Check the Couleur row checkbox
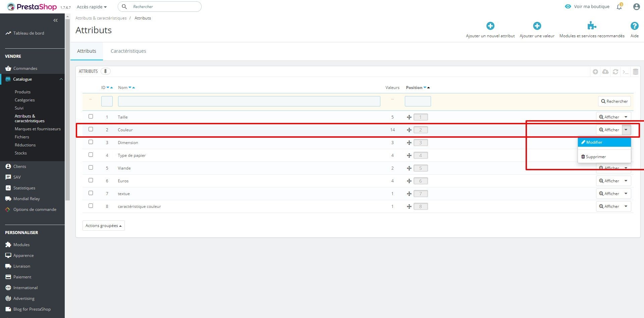This screenshot has width=644, height=318. pos(91,129)
